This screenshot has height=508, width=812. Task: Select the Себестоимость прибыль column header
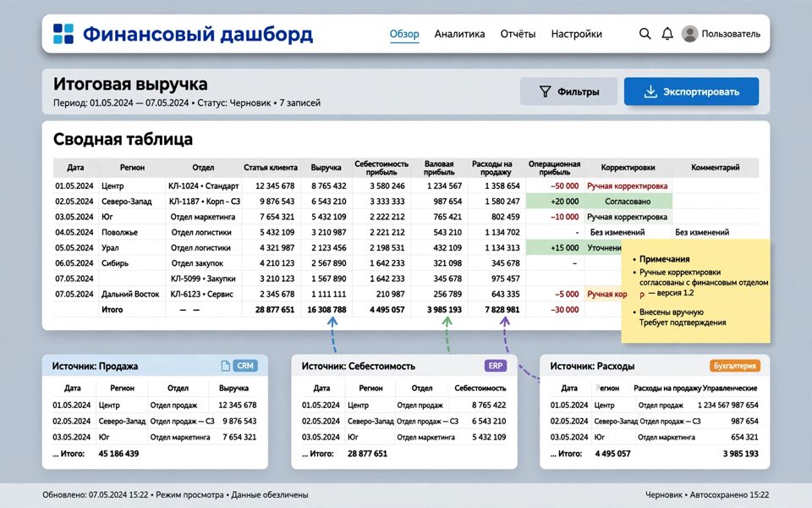point(381,168)
